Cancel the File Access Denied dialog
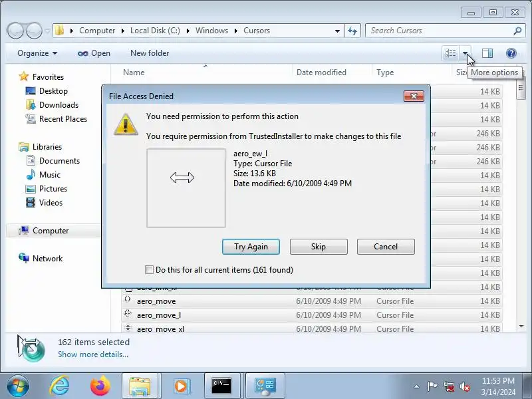This screenshot has width=532, height=399. pyautogui.click(x=386, y=247)
